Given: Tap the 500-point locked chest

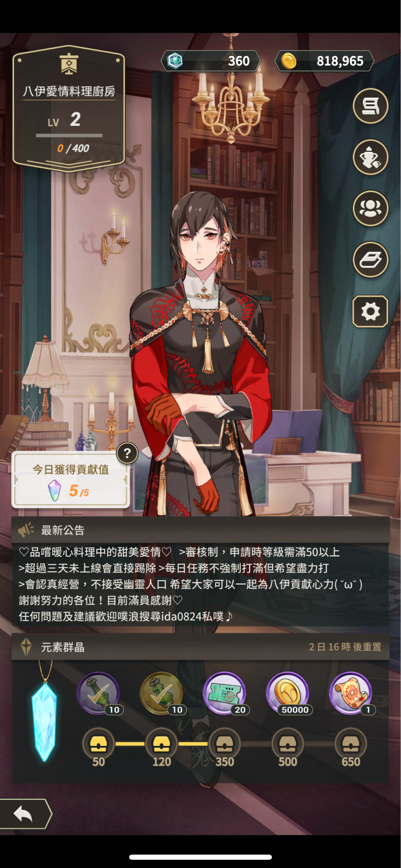Looking at the screenshot, I should 288,744.
